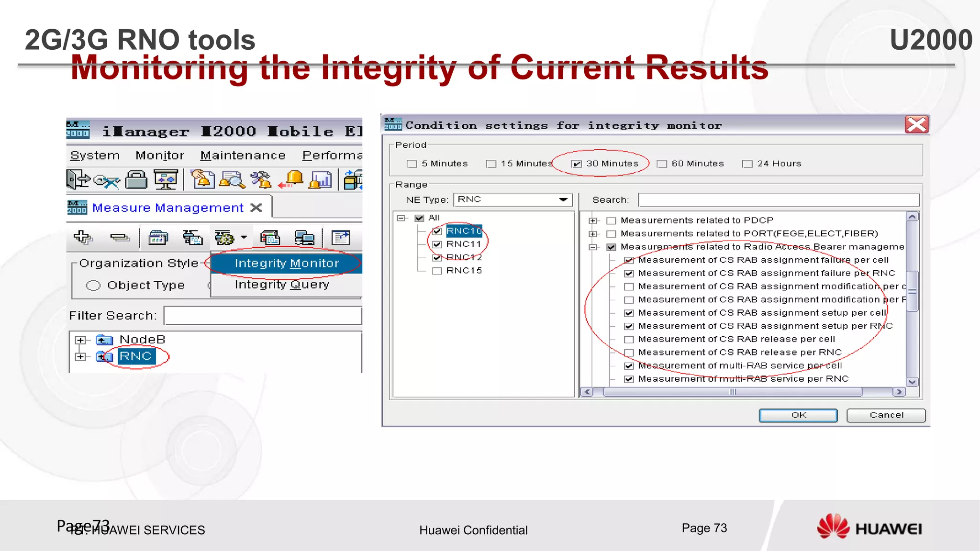This screenshot has width=980, height=551.
Task: Click the red-green table printer icon
Action: [x=270, y=237]
